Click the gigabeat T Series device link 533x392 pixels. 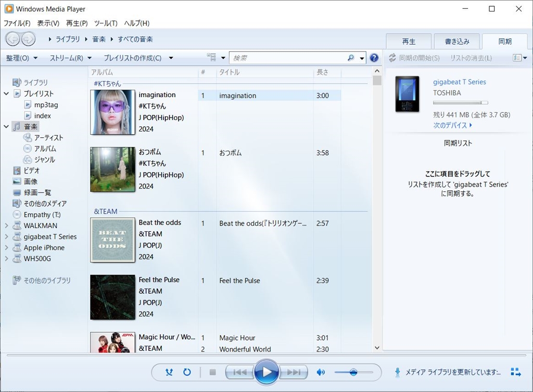coord(459,82)
